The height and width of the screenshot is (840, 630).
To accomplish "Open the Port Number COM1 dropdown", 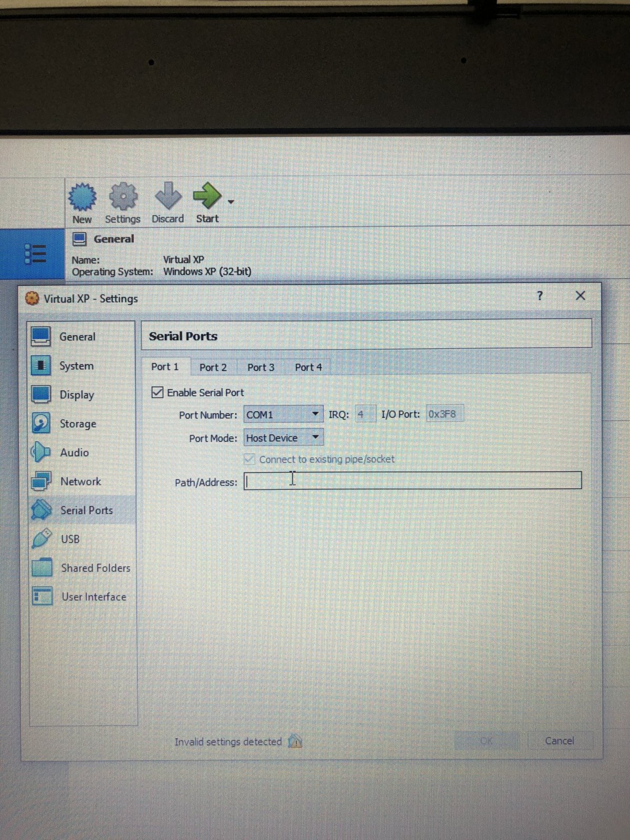I will [x=283, y=414].
